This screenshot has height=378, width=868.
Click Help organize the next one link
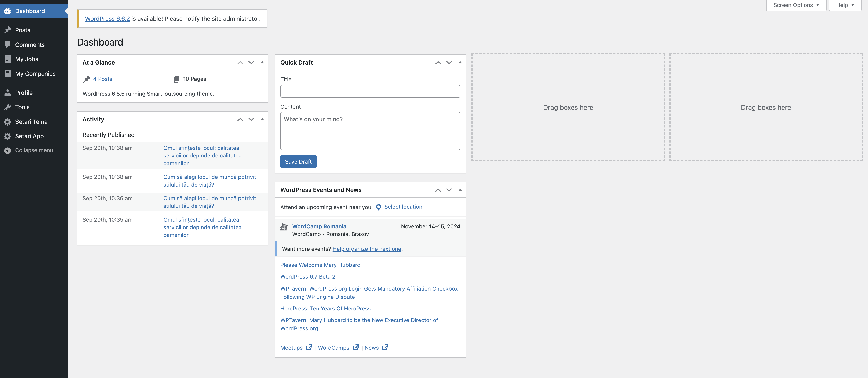click(x=367, y=249)
